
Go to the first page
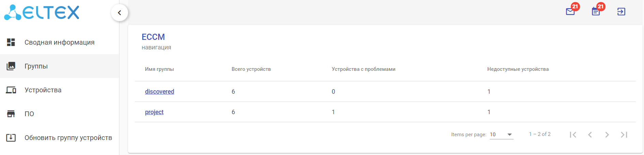(573, 135)
